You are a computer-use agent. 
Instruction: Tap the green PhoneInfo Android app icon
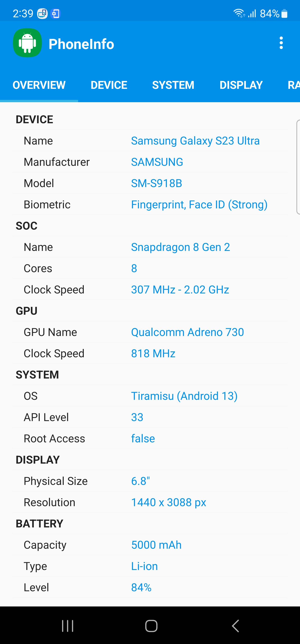point(27,43)
